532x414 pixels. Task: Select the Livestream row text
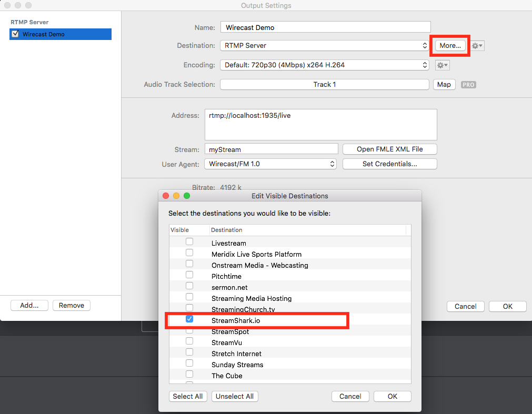pyautogui.click(x=229, y=243)
